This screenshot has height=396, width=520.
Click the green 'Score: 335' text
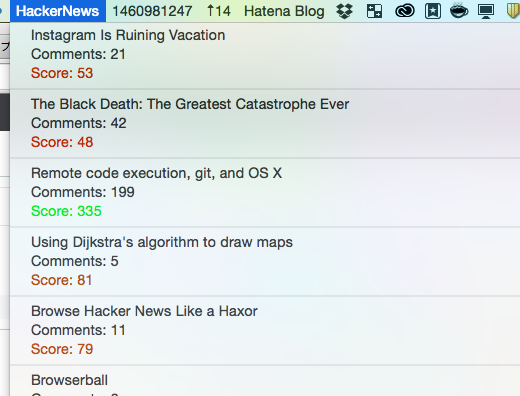[x=66, y=211]
